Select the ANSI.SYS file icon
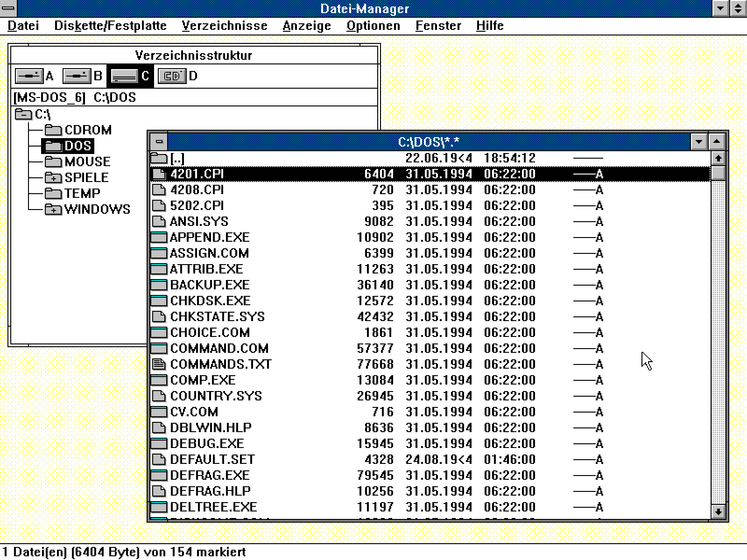This screenshot has height=560, width=747. (159, 221)
